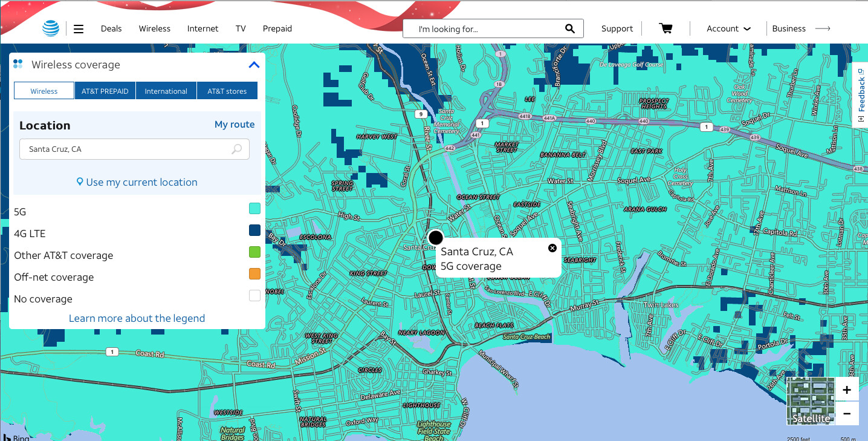Click the No coverage legend label

pos(43,299)
